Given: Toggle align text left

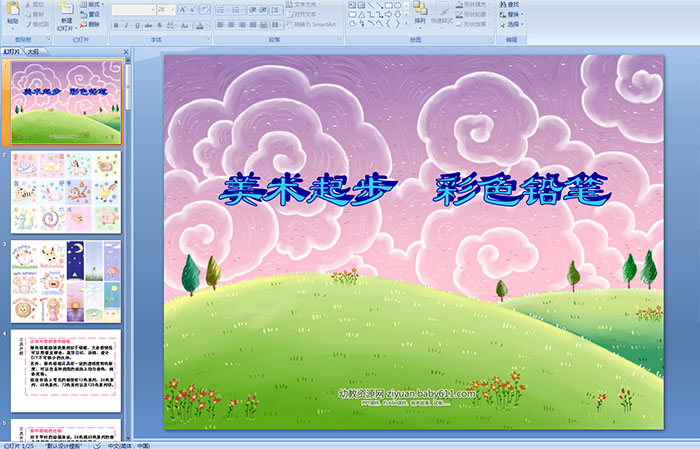Looking at the screenshot, I should (221, 25).
